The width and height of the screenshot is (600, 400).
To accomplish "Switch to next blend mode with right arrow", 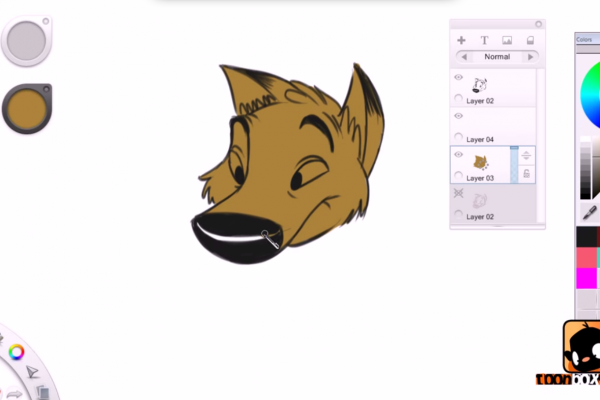I will tap(530, 57).
